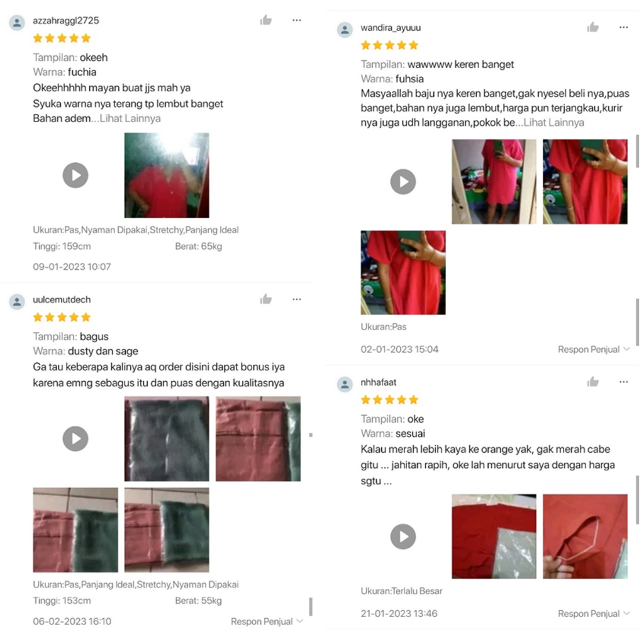Thumbs up nhhafaat's review

coord(592,382)
